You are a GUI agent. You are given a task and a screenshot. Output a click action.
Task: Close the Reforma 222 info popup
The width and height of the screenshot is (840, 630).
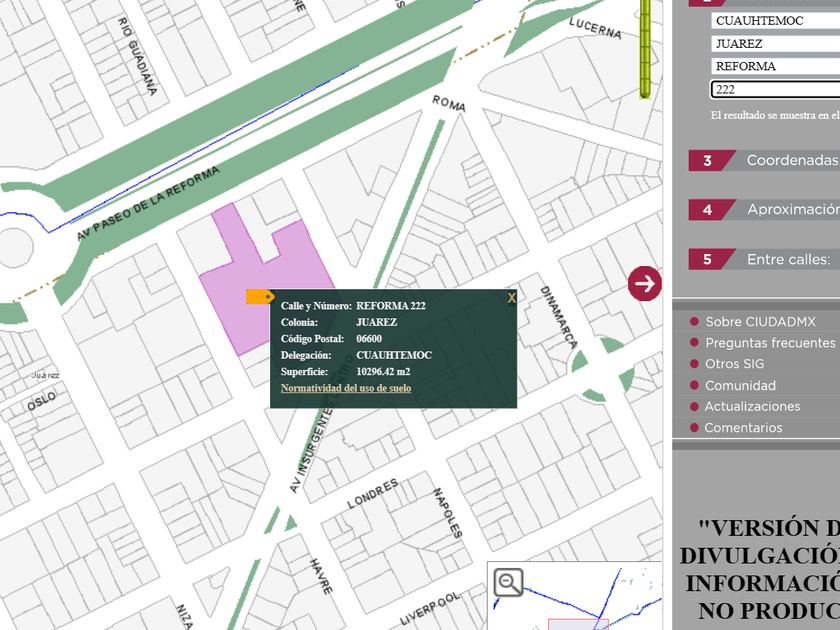(x=512, y=298)
